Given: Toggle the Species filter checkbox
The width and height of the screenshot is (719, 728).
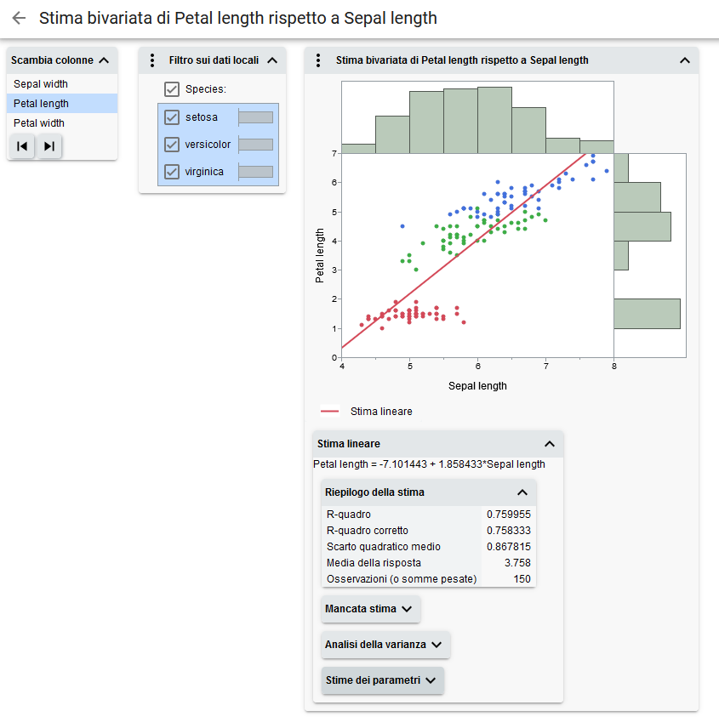Looking at the screenshot, I should pyautogui.click(x=172, y=89).
